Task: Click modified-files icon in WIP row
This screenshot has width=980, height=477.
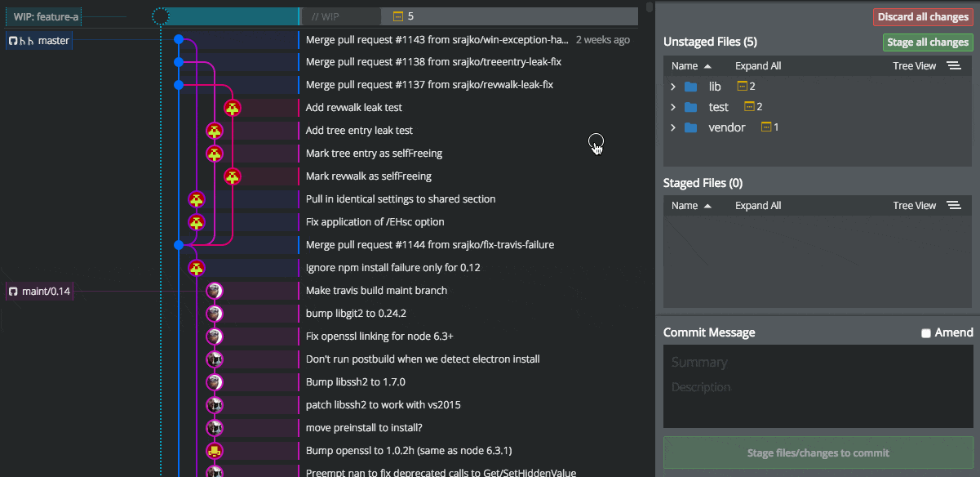Action: coord(398,16)
